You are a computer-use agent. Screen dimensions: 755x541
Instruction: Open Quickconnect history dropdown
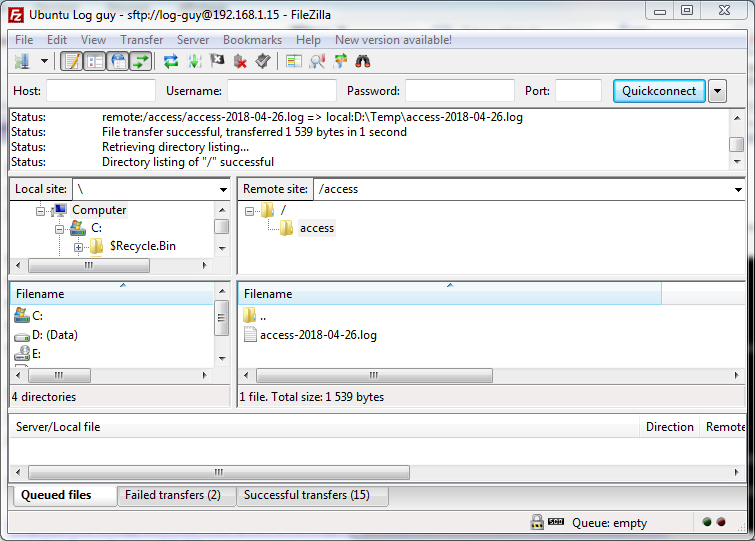[x=717, y=91]
